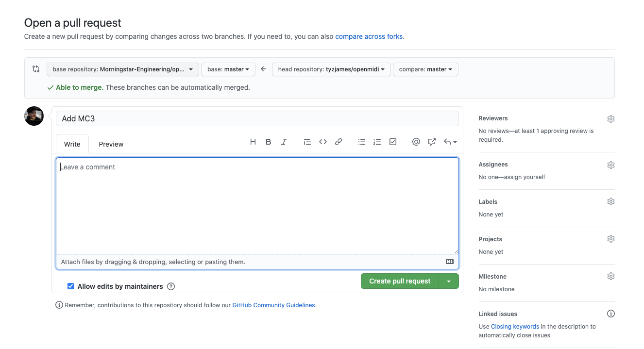This screenshot has height=349, width=644.
Task: Open the Reviewers settings gear
Action: tap(610, 119)
